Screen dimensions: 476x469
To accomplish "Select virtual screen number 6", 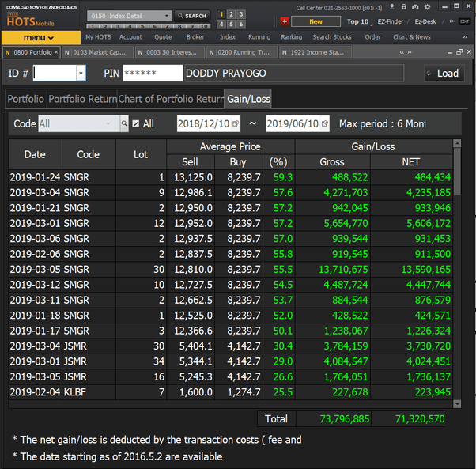I will [x=240, y=24].
